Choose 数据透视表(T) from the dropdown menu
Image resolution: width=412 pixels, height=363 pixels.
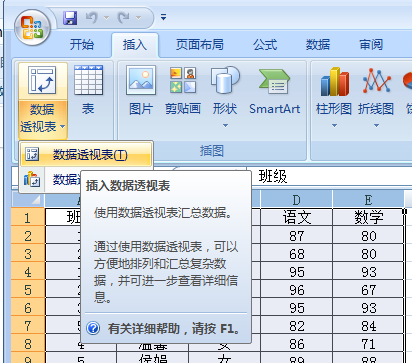pos(86,155)
